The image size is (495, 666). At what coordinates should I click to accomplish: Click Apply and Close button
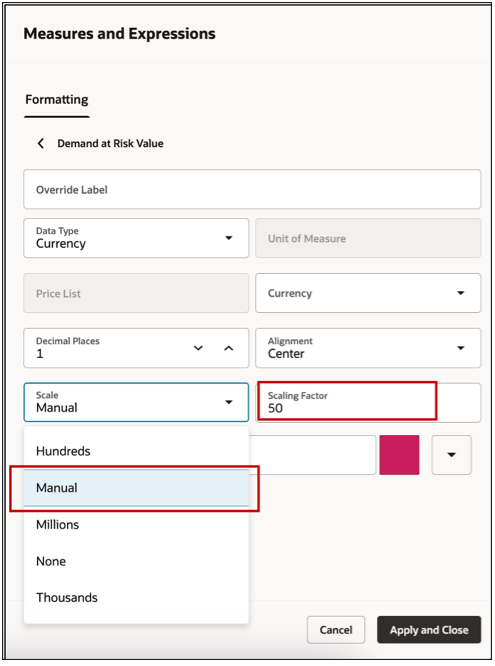(429, 630)
